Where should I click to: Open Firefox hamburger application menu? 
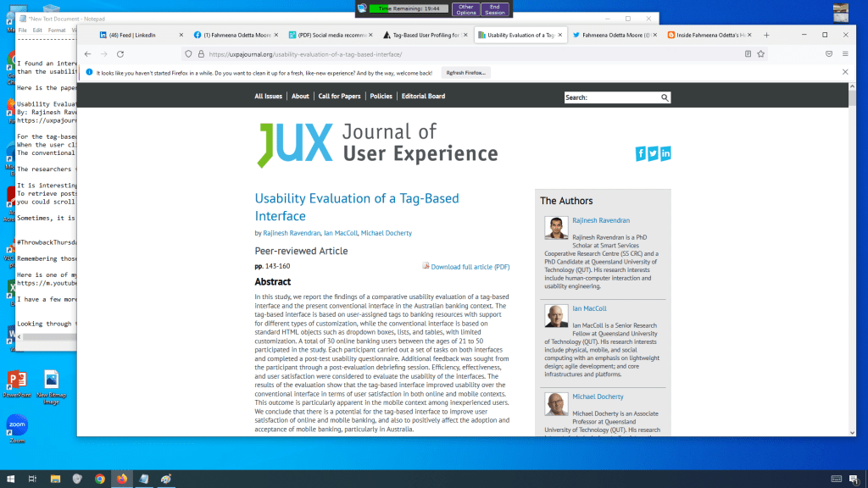point(845,53)
